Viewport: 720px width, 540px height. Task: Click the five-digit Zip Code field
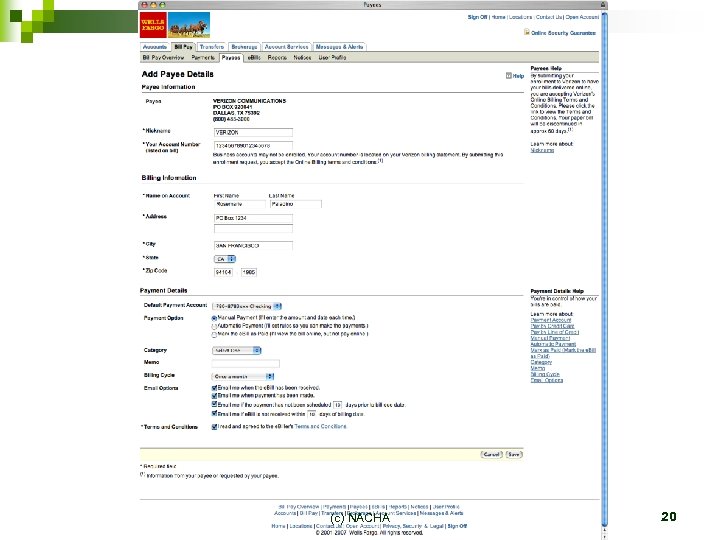223,272
